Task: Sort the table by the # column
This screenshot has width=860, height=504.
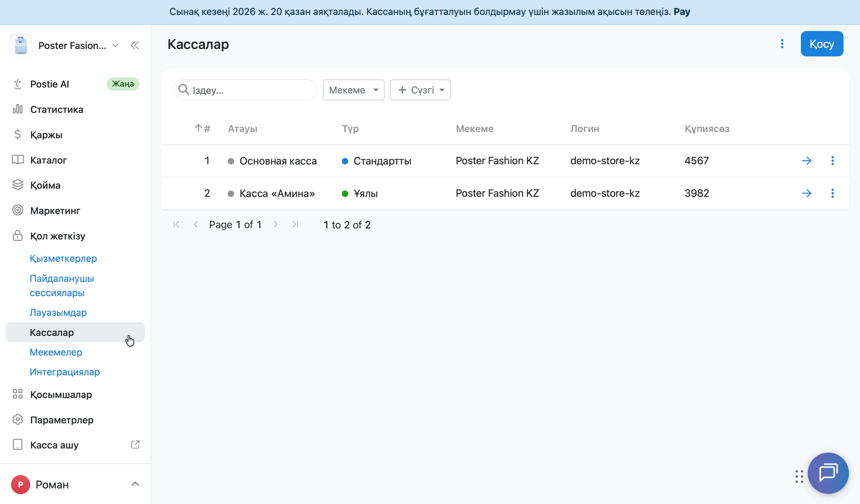Action: coord(202,129)
